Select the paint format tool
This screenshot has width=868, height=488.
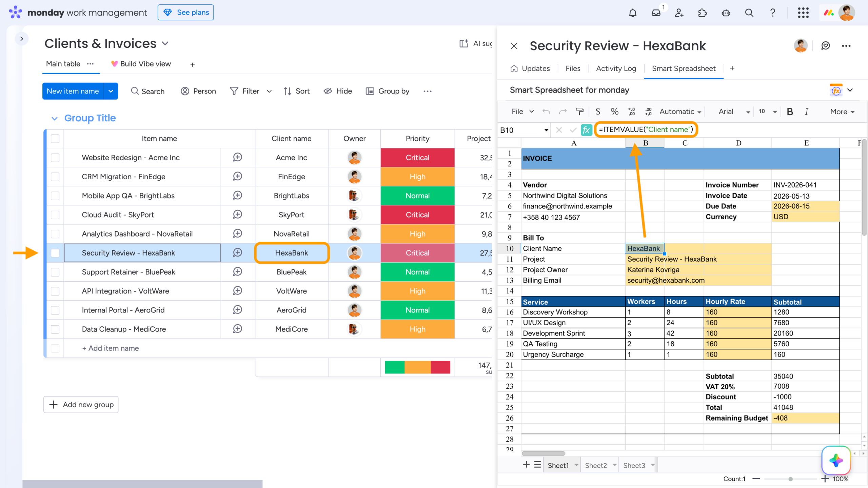[x=580, y=111]
